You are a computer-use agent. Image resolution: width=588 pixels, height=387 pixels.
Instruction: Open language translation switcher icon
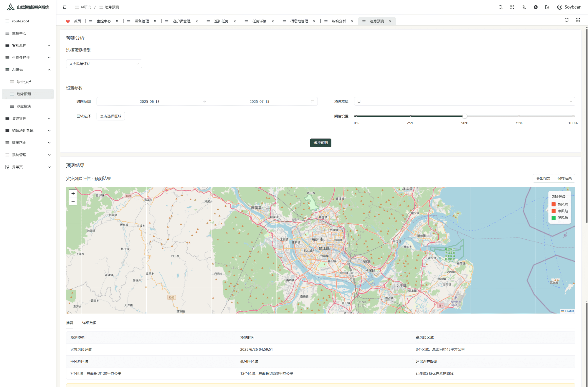point(524,7)
